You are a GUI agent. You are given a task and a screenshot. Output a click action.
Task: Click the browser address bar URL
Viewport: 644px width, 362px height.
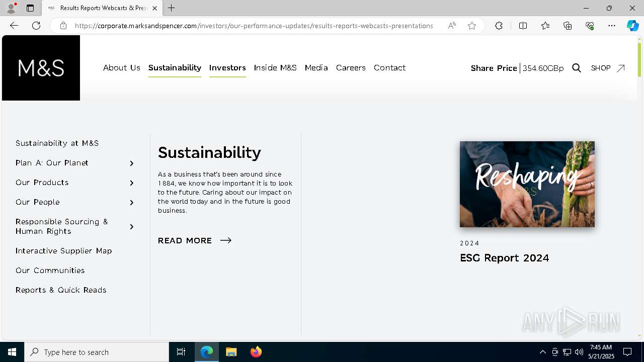(254, 26)
